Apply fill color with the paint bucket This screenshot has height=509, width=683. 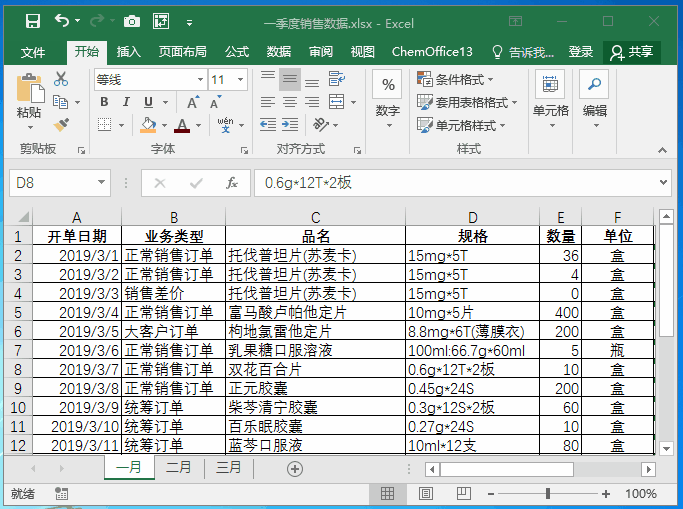pyautogui.click(x=148, y=125)
